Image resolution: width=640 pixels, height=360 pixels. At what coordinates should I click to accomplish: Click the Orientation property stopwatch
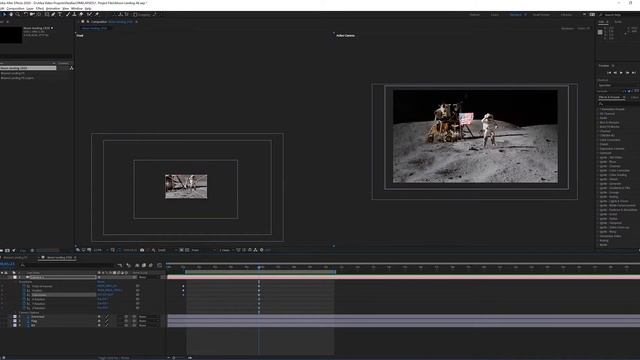(24, 295)
